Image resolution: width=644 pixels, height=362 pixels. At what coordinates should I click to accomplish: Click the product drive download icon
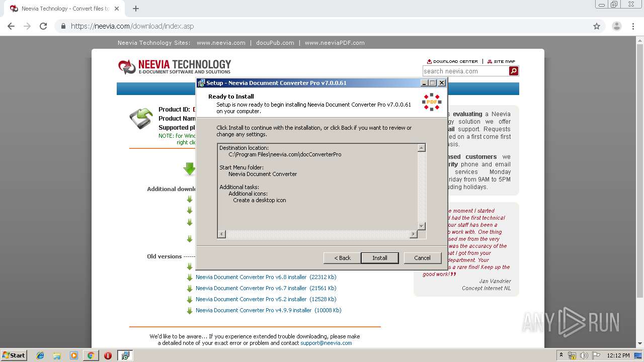pyautogui.click(x=141, y=119)
